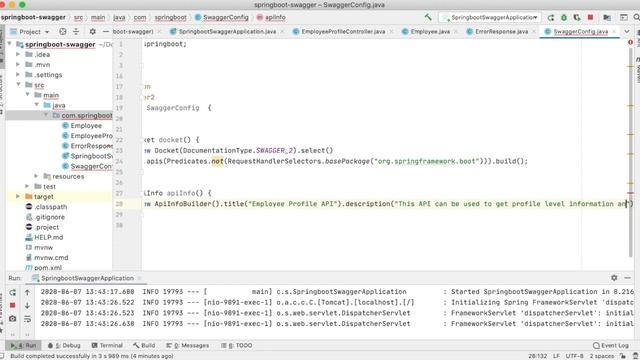Click the locate-in-project target icon
The width and height of the screenshot is (640, 360).
[x=62, y=31]
